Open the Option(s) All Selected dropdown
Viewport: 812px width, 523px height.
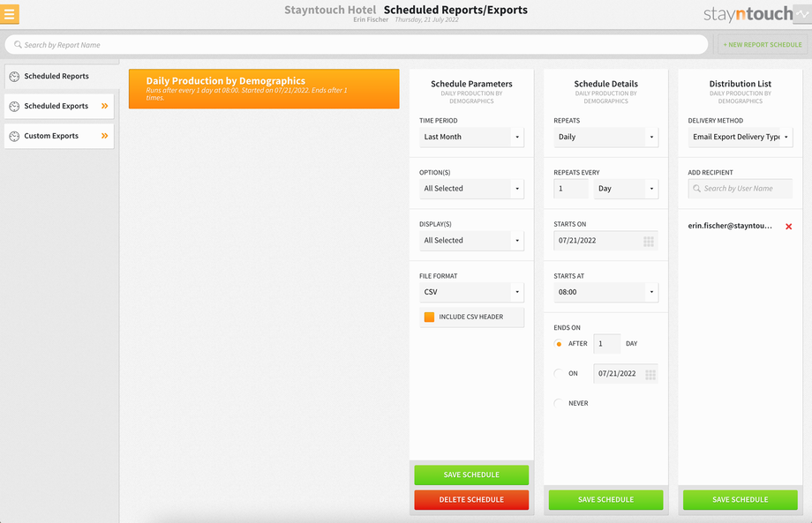(x=471, y=189)
